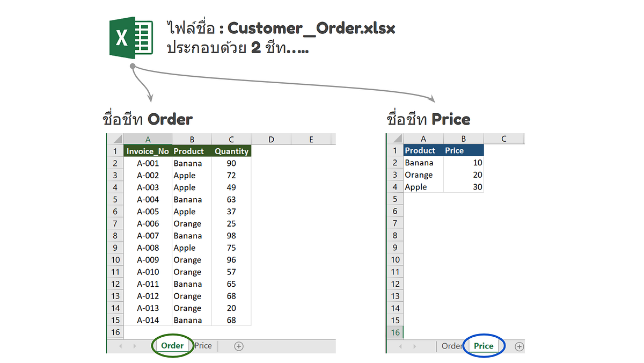Click the left sheet-scroll arrow in the Price window

400,346
